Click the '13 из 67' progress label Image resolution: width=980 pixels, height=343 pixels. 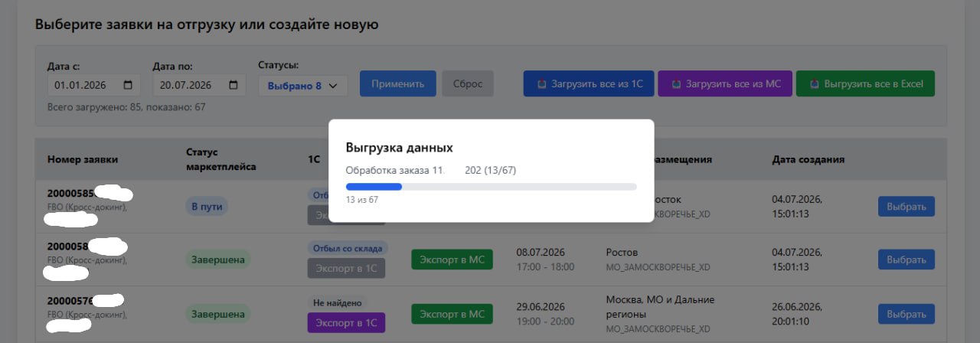point(362,199)
